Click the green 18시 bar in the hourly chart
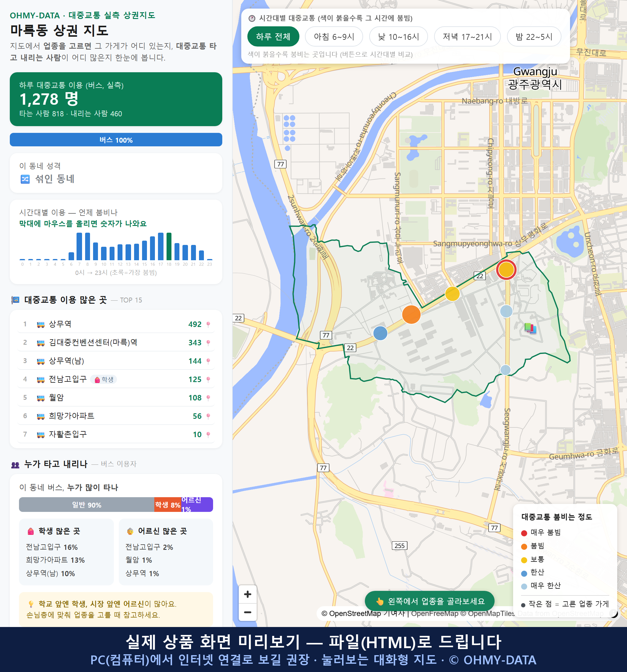The image size is (627, 672). [169, 246]
